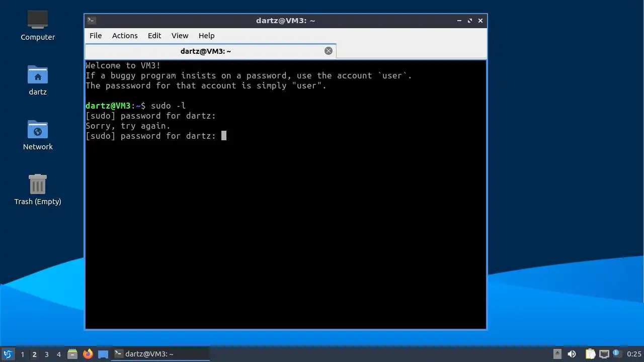644x362 pixels.
Task: Open the dartz home folder icon
Action: (38, 80)
